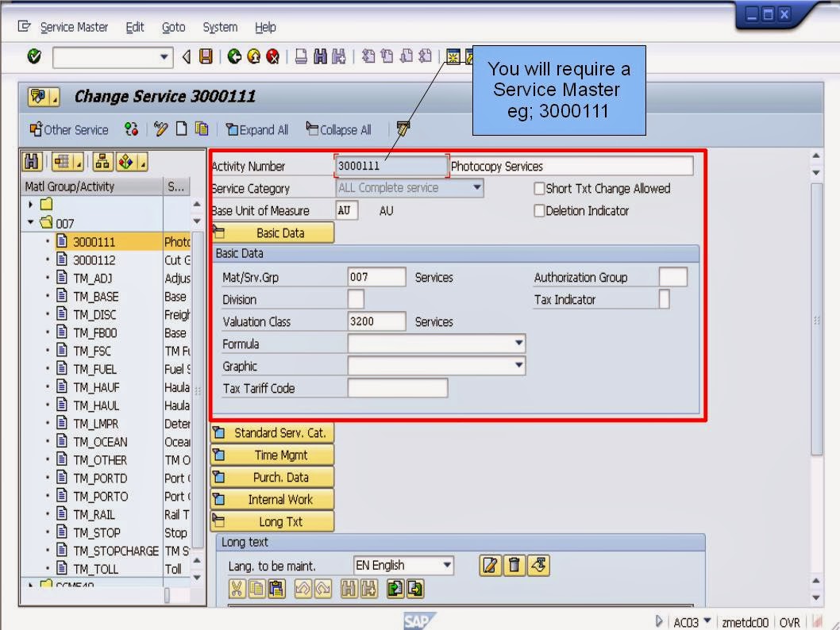Click the Display/Change pencil icon

pyautogui.click(x=160, y=129)
